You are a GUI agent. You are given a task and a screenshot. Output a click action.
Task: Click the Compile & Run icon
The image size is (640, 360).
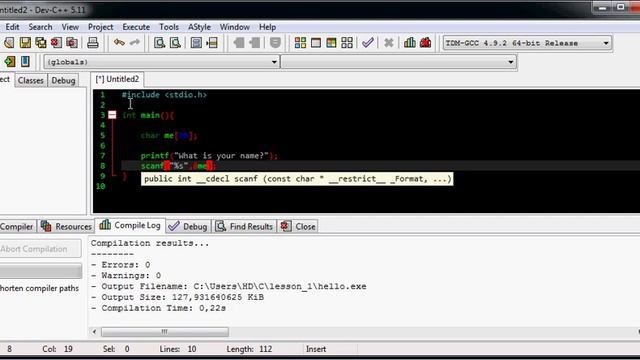click(x=331, y=42)
